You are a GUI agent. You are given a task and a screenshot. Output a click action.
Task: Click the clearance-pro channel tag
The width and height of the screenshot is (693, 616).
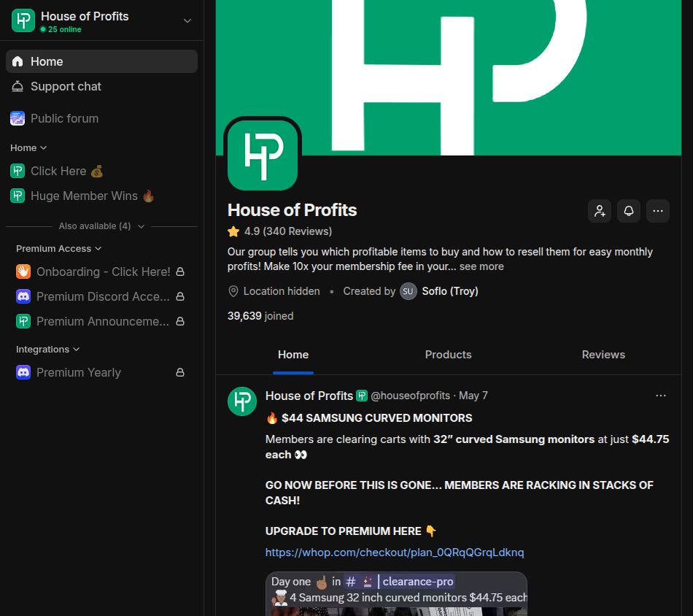[x=400, y=582]
